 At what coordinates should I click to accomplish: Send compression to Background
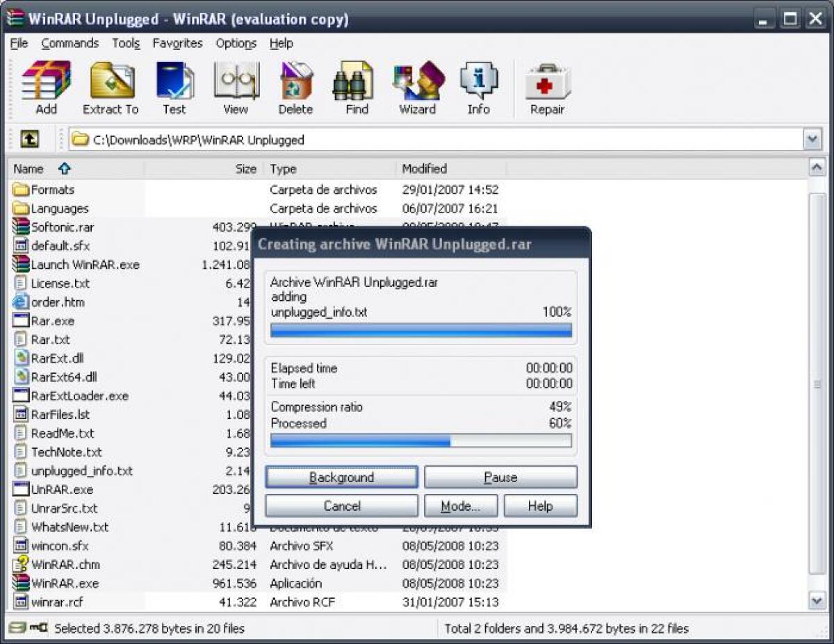click(x=341, y=477)
